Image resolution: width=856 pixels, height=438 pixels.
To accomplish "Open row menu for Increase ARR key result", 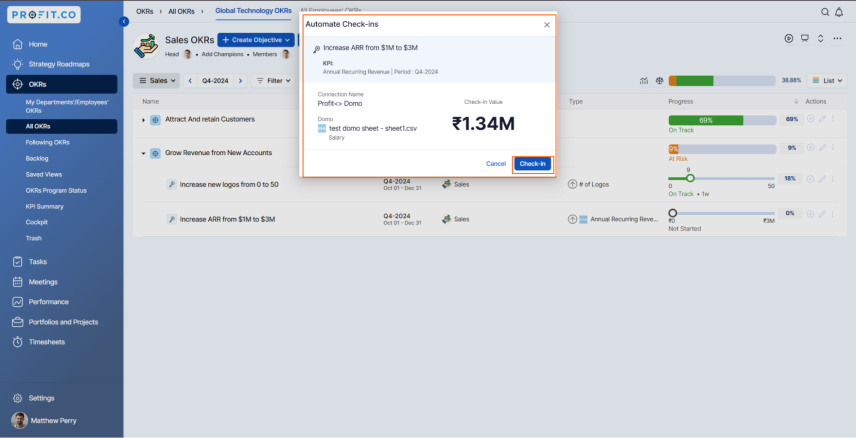I will tap(833, 214).
